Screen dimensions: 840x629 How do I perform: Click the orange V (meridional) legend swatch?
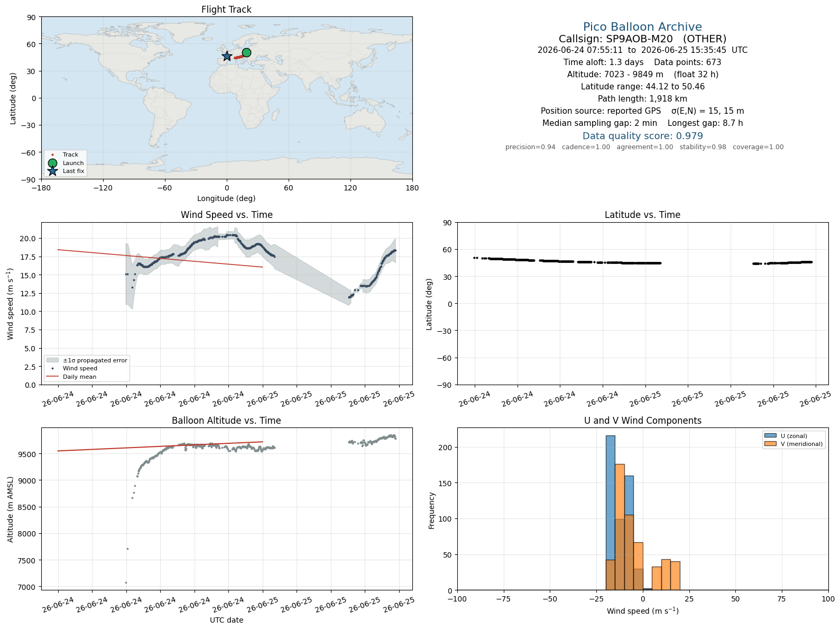click(x=770, y=444)
